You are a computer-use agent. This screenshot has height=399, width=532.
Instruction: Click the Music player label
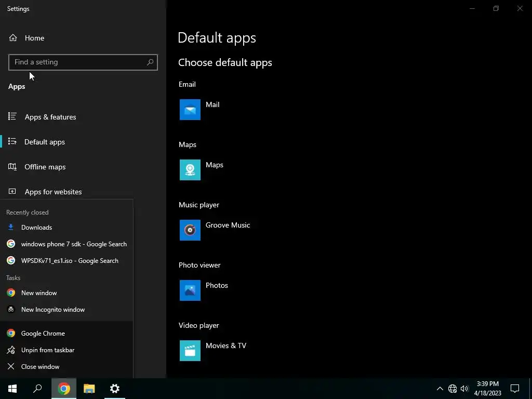pos(199,205)
